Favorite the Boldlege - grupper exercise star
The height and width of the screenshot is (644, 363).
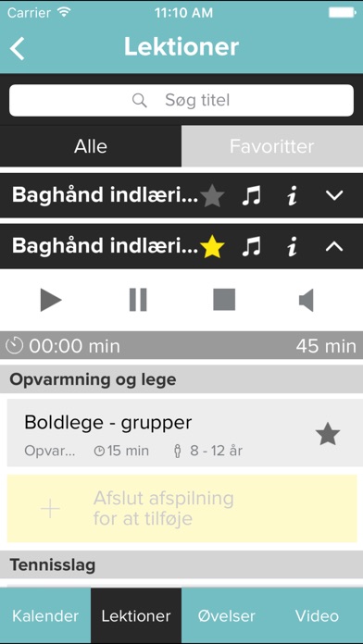click(x=328, y=435)
